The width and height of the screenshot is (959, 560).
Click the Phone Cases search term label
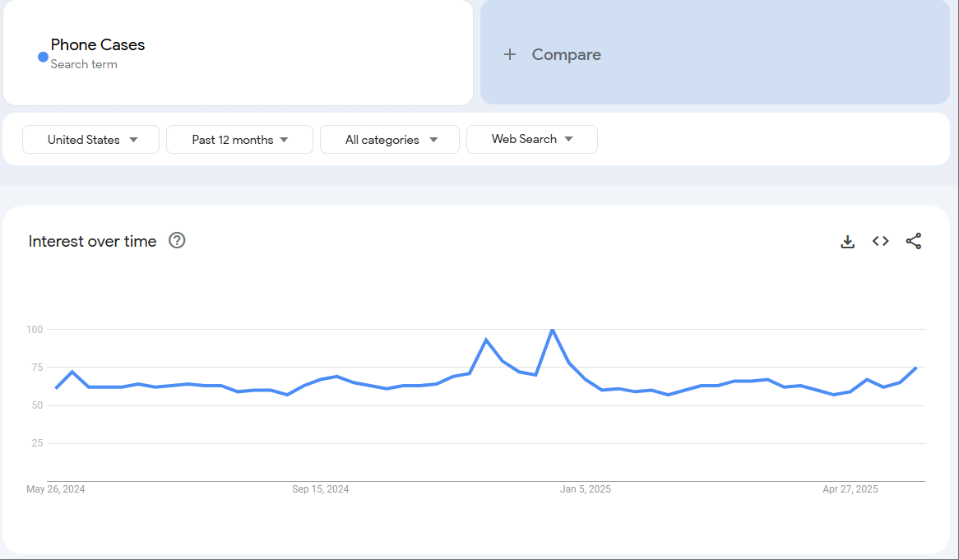coord(98,44)
